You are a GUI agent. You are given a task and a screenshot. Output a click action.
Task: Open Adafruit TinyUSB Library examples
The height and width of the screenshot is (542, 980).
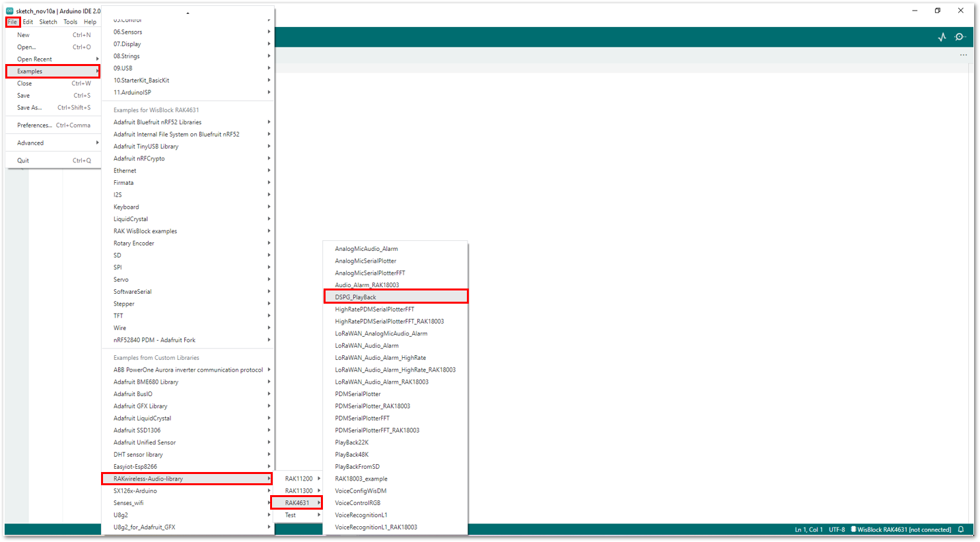(188, 147)
